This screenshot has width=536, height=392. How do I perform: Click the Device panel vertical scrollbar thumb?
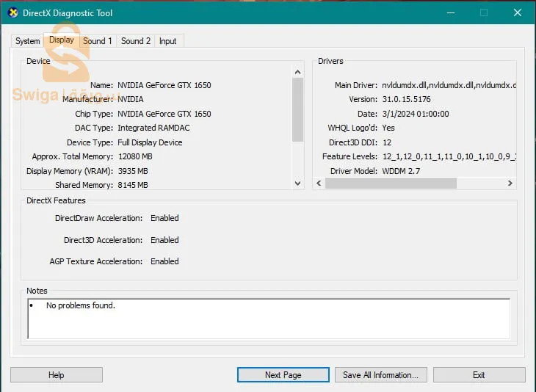(297, 109)
